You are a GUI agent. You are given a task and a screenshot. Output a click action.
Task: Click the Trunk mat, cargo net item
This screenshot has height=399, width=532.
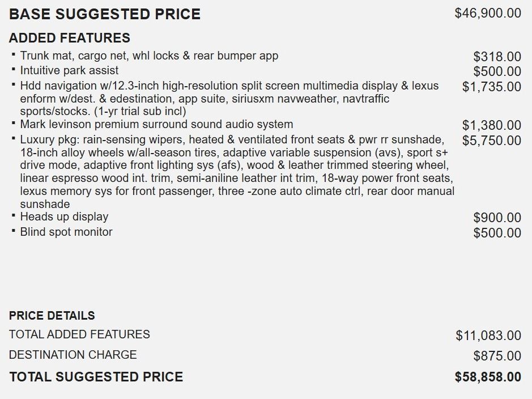click(x=149, y=56)
